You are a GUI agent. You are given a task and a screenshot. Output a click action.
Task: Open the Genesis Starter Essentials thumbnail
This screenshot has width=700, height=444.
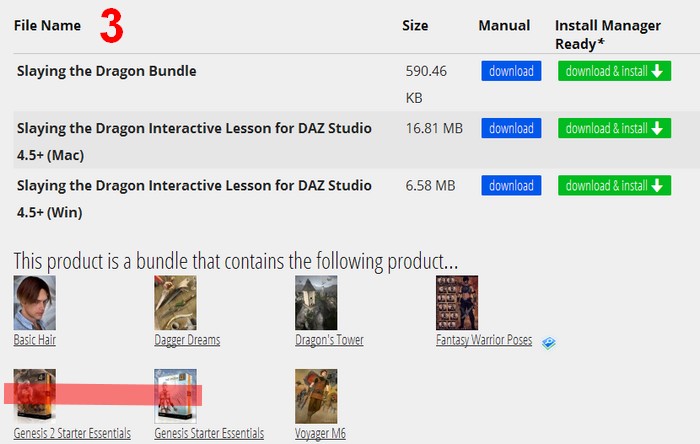click(175, 396)
